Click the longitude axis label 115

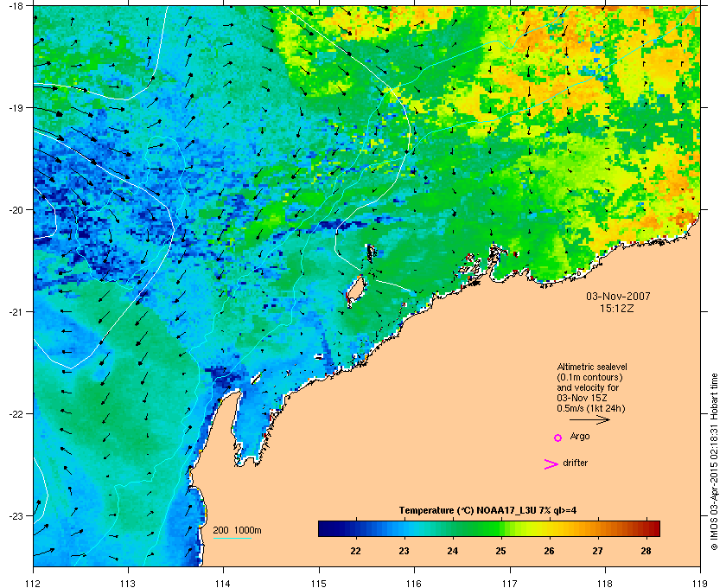(319, 584)
